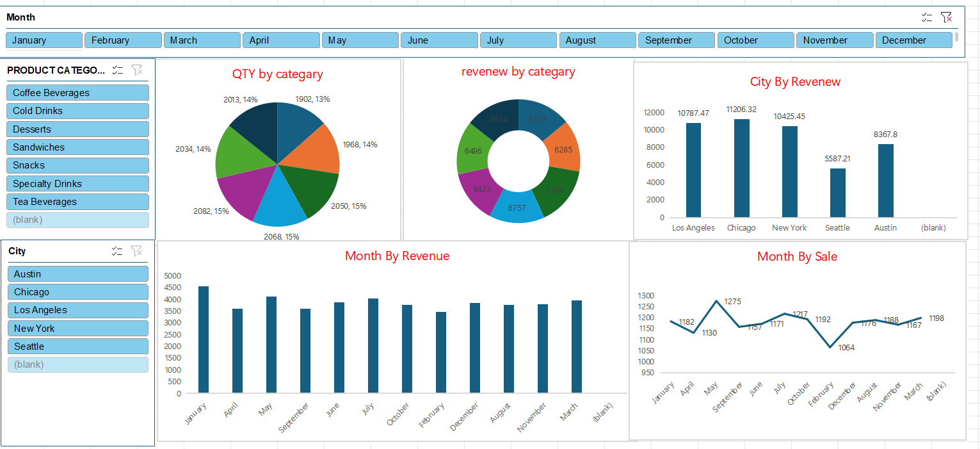Click the March bar in Month By Revenue
The image size is (980, 449).
[577, 347]
